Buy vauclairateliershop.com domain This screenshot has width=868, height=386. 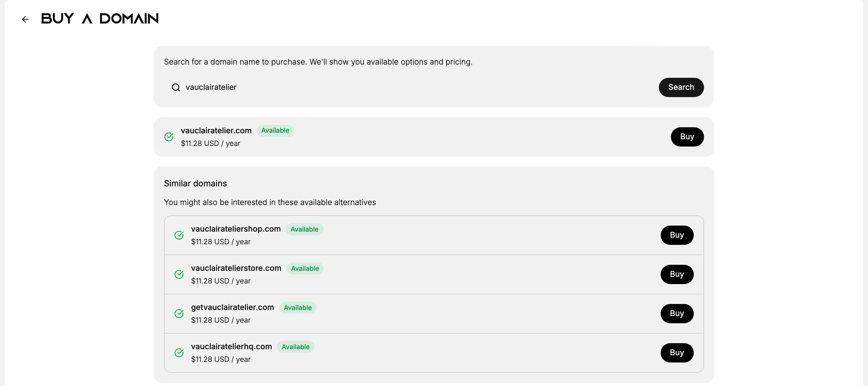coord(677,235)
